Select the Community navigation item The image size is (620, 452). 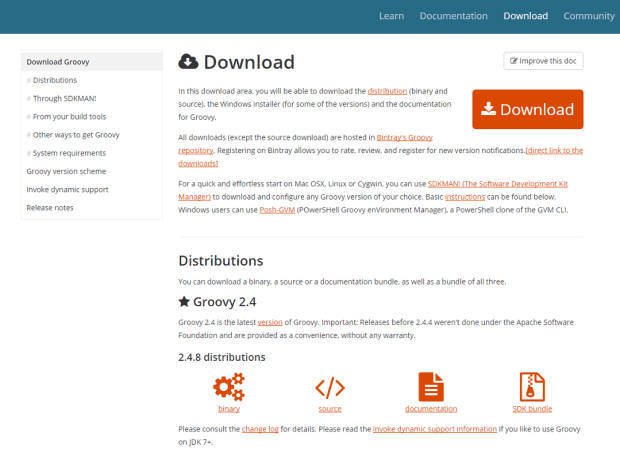588,16
